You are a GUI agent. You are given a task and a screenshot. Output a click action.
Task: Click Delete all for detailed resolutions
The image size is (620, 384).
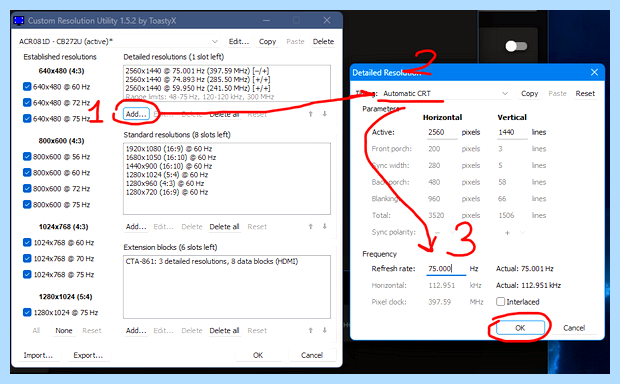point(224,114)
